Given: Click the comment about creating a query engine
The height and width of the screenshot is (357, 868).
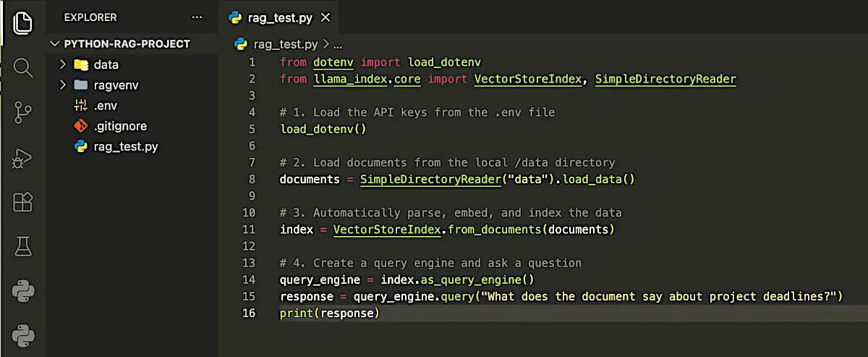Looking at the screenshot, I should click(430, 263).
